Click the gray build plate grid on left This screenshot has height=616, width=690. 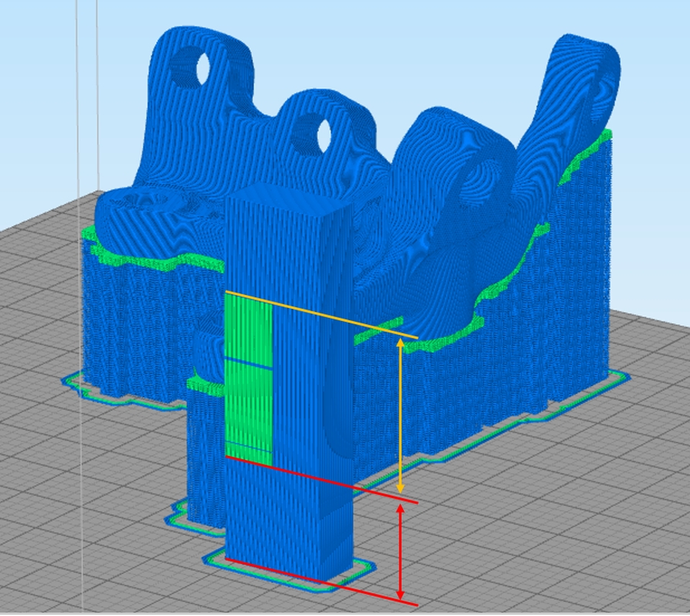(46, 460)
